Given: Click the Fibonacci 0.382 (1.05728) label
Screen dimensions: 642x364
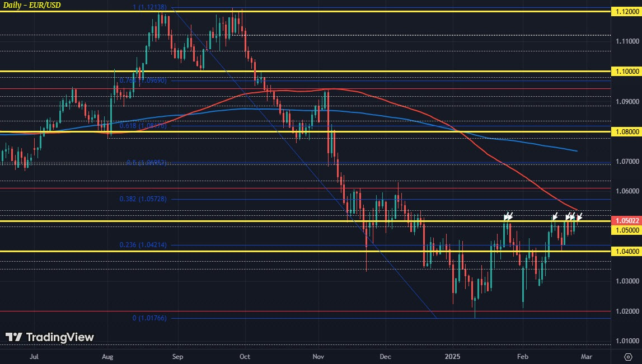Looking at the screenshot, I should point(143,199).
